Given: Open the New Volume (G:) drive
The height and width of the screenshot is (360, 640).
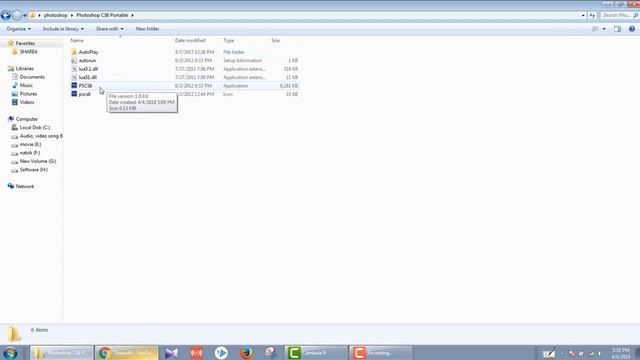Looking at the screenshot, I should [38, 161].
